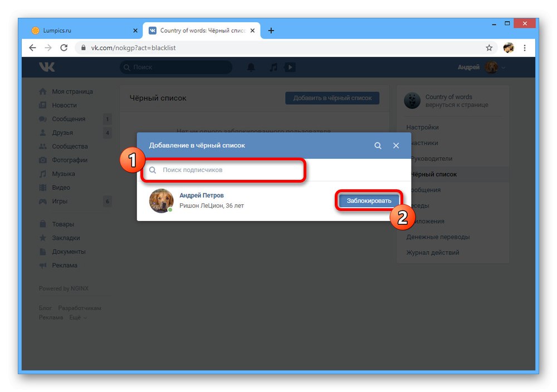Reload the page with refresh icon

pyautogui.click(x=63, y=47)
